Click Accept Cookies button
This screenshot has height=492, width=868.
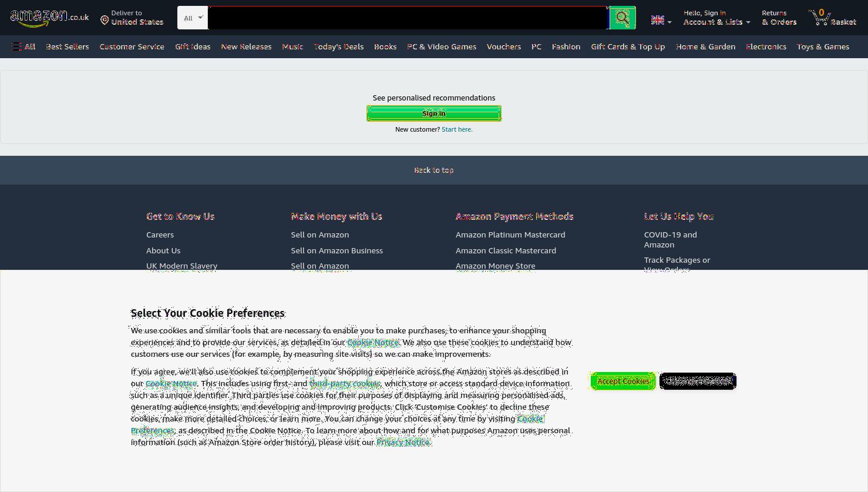(623, 381)
